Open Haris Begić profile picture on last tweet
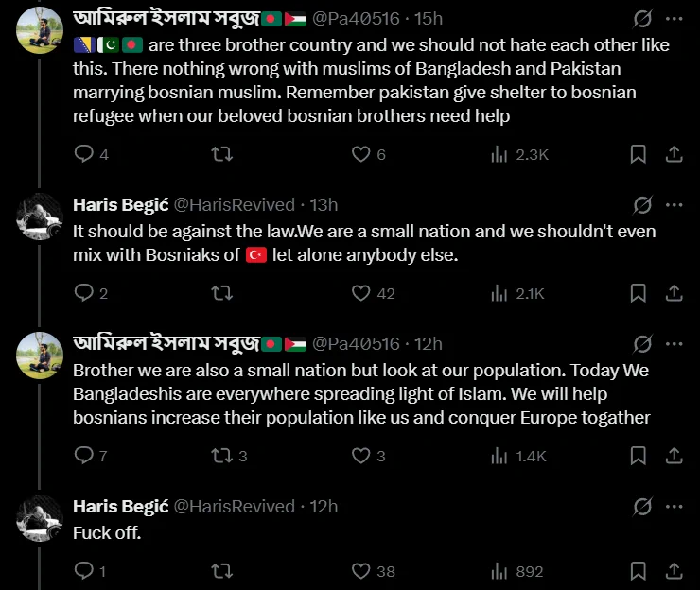This screenshot has width=700, height=590. (40, 518)
